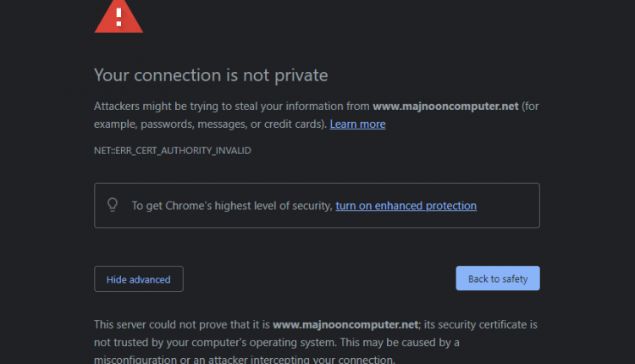Click the NET::ERR_CERT_AUTHORITY_INVALID error code
The width and height of the screenshot is (635, 364).
point(173,151)
